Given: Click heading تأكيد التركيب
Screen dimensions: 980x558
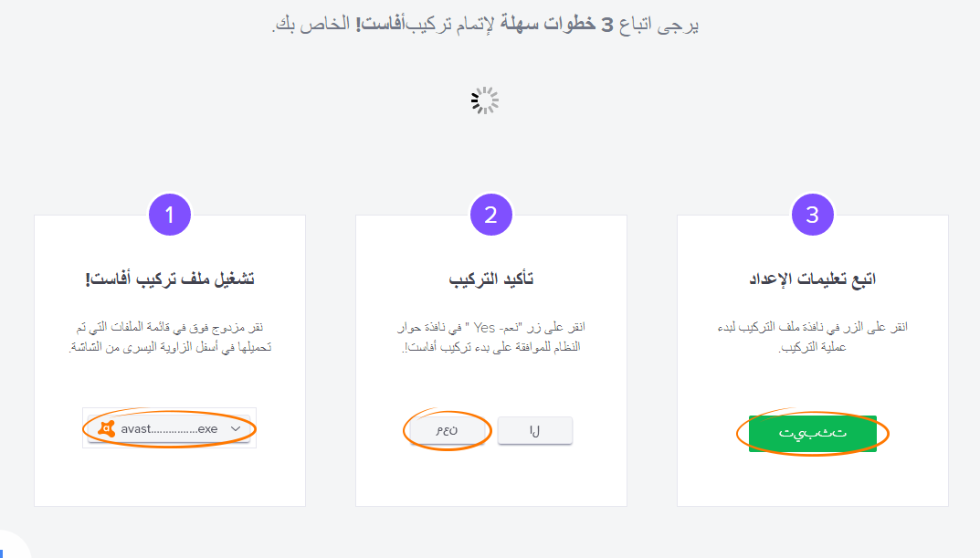Looking at the screenshot, I should pyautogui.click(x=490, y=279).
